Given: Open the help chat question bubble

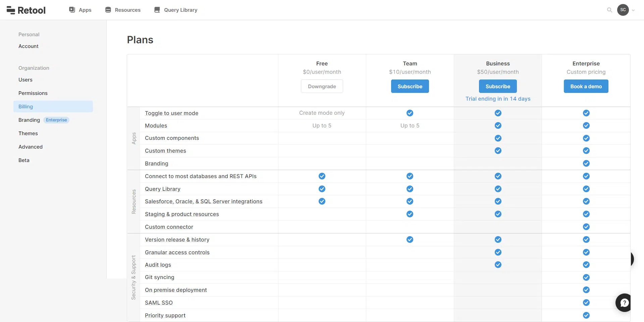Looking at the screenshot, I should (x=624, y=303).
